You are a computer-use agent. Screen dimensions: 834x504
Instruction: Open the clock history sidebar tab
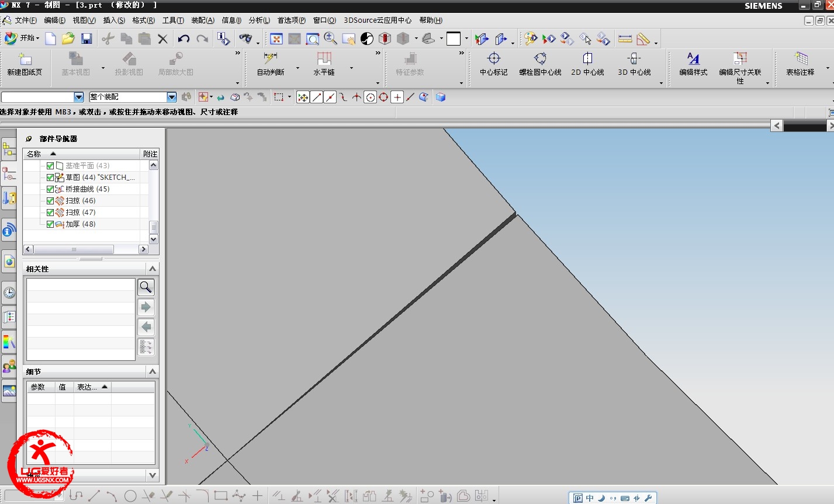(x=9, y=292)
